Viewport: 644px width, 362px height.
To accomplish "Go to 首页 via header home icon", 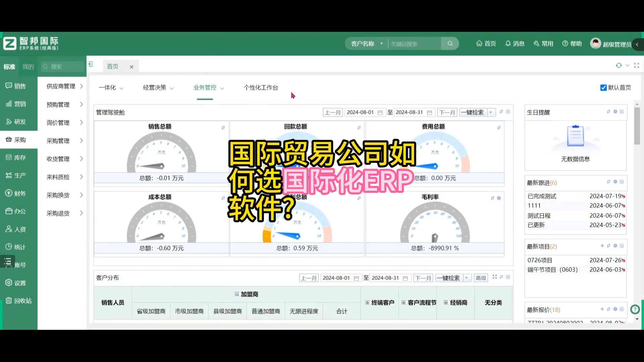I will 486,44.
